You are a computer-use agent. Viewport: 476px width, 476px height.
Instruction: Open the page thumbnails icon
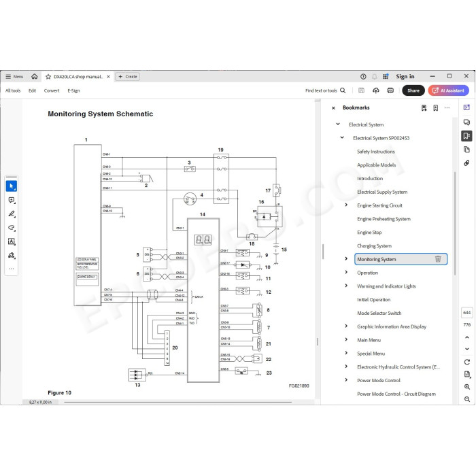466,150
